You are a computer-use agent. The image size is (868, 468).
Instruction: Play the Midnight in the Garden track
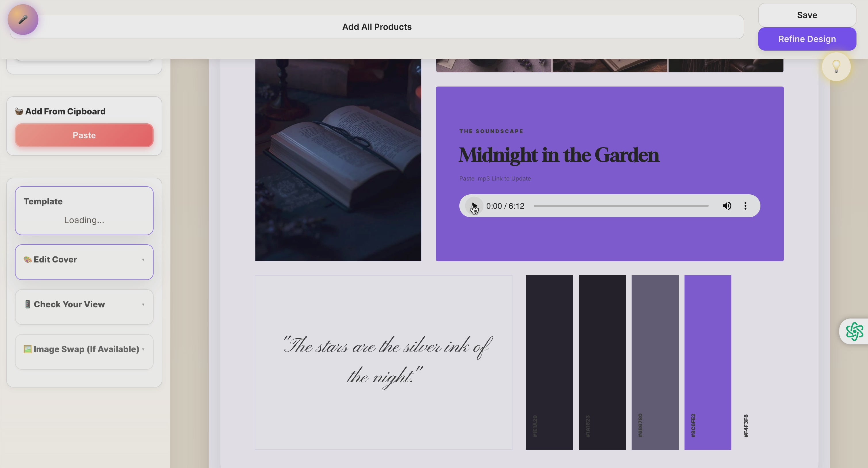pos(473,206)
